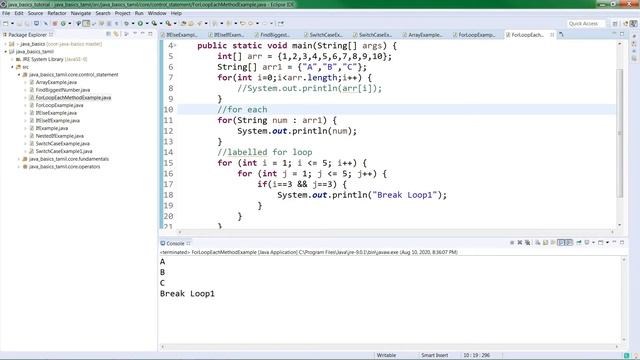Screen dimensions: 640x360
Task: Click the green Coverage launch icon
Action: coord(154,24)
